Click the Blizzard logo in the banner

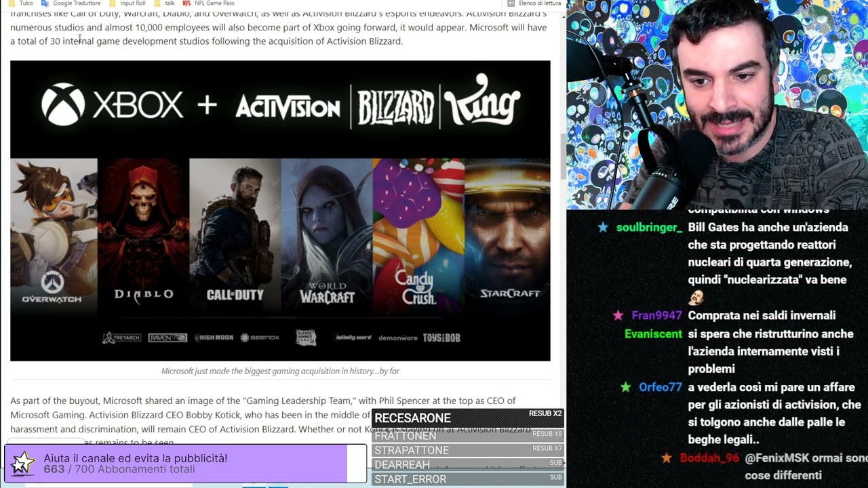click(395, 108)
